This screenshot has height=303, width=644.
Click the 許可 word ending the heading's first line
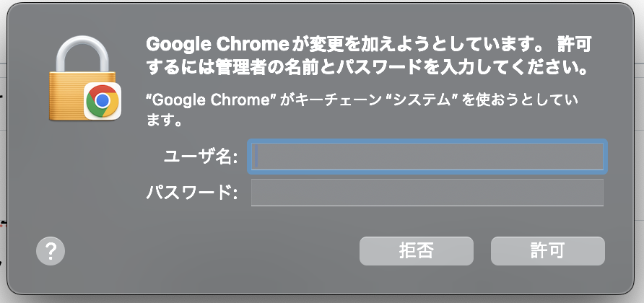pyautogui.click(x=574, y=45)
